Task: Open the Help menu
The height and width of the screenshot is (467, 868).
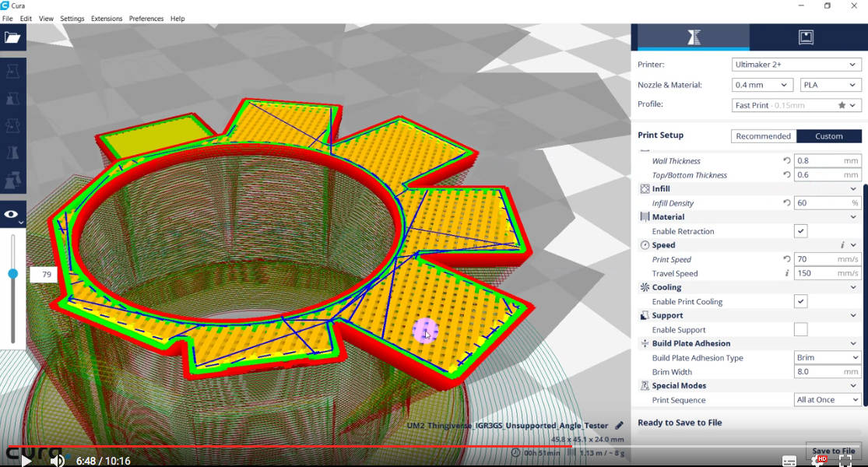Action: 177,18
